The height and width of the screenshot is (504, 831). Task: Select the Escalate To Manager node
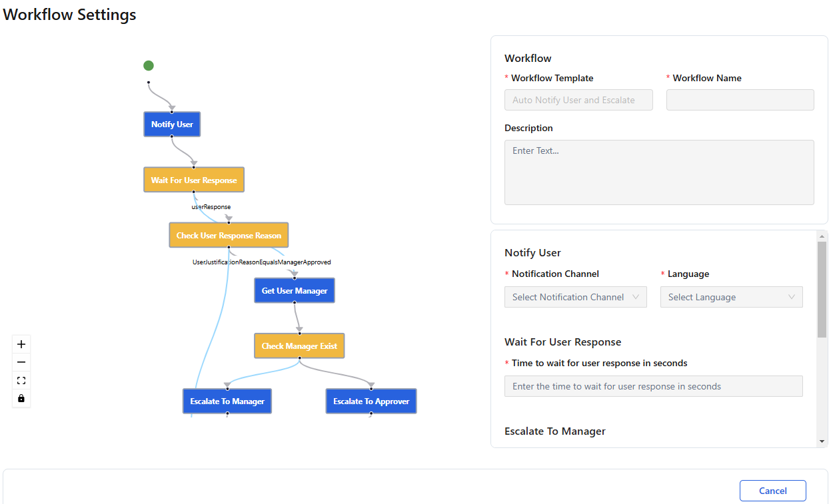click(x=227, y=401)
